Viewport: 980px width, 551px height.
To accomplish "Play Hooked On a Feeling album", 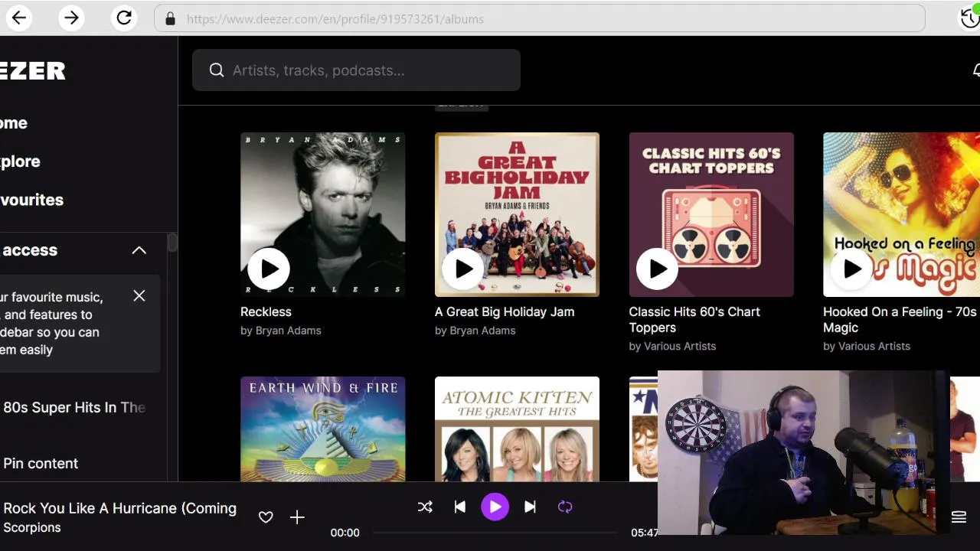I will pyautogui.click(x=852, y=269).
